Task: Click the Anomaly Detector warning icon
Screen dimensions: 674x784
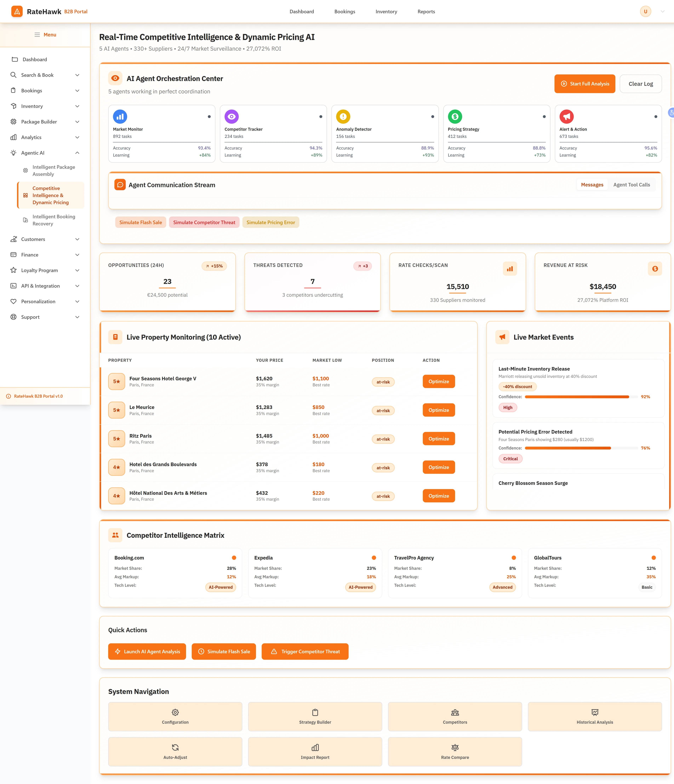Action: coord(343,117)
